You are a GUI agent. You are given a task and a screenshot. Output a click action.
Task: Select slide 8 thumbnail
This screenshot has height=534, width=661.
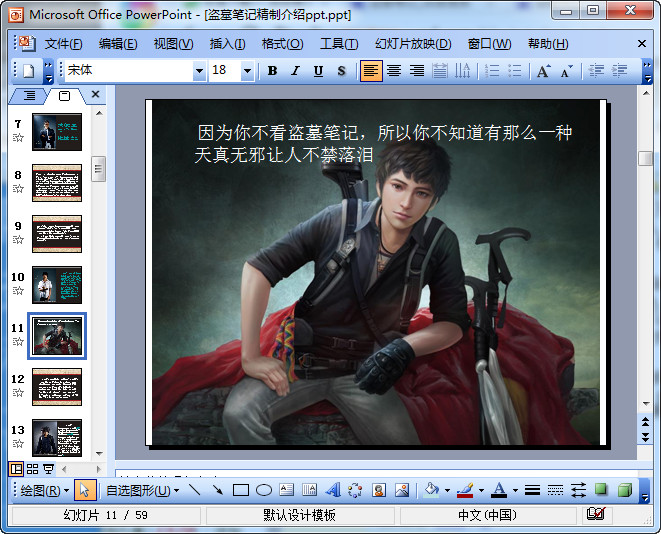coord(57,183)
